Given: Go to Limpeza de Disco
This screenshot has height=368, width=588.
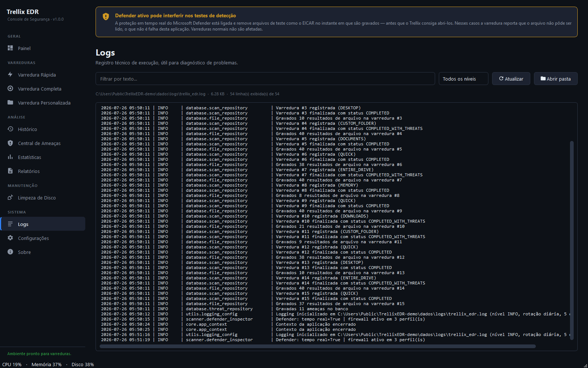Looking at the screenshot, I should coord(43,198).
